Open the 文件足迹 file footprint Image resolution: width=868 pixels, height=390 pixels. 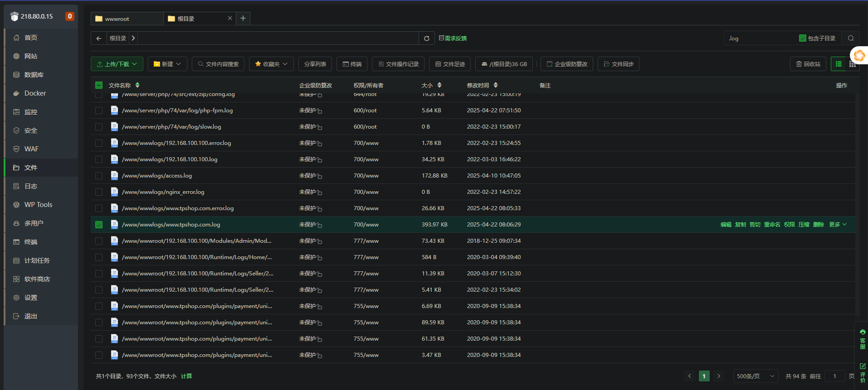(x=450, y=64)
